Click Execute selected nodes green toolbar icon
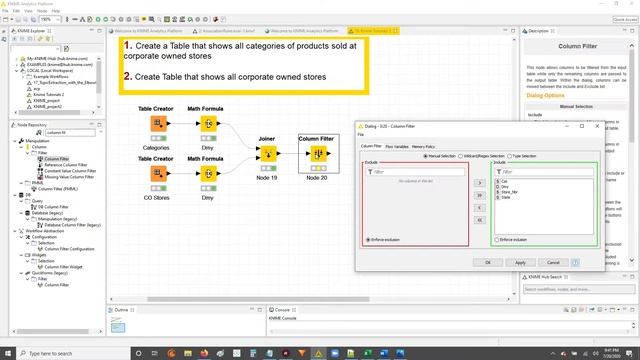The width and height of the screenshot is (640, 360). tap(98, 19)
